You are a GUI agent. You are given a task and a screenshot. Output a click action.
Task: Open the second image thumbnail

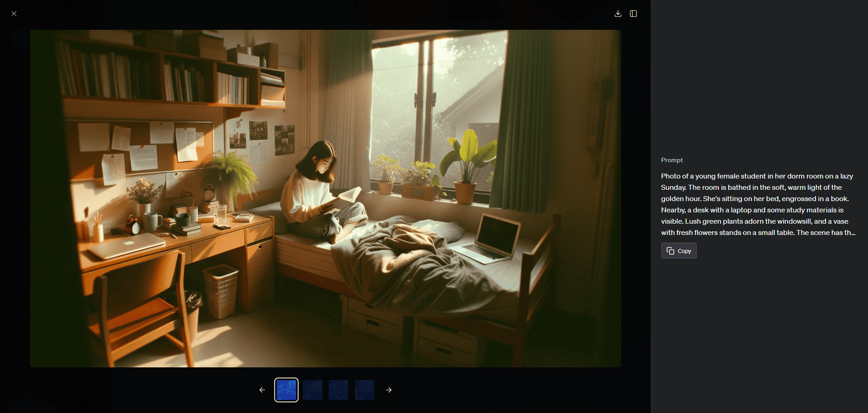point(312,390)
